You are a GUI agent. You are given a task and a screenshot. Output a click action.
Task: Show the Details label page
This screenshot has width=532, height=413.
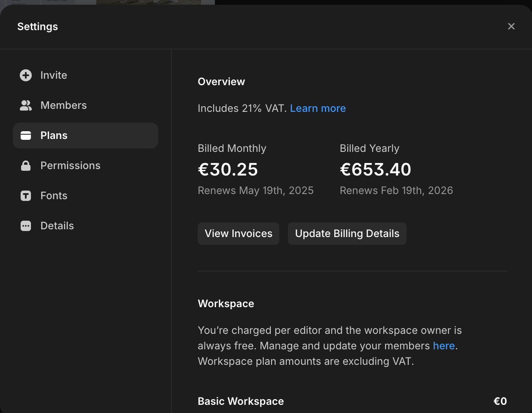pyautogui.click(x=57, y=226)
